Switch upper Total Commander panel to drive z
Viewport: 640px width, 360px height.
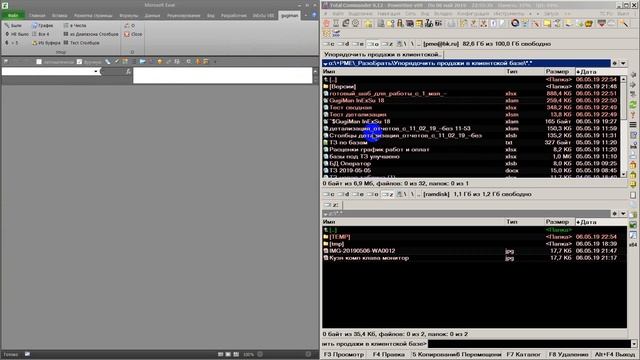388,44
